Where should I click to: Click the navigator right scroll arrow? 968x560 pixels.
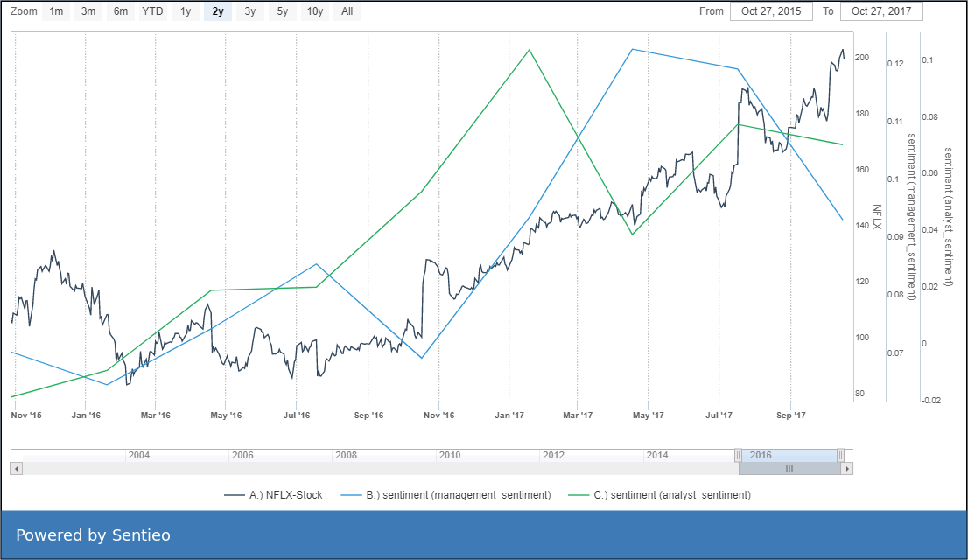(x=847, y=469)
